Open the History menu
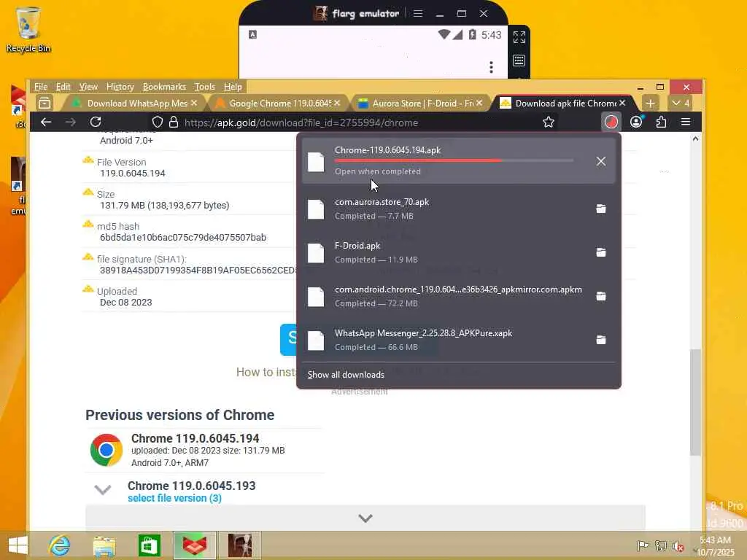The width and height of the screenshot is (747, 560). coord(120,87)
